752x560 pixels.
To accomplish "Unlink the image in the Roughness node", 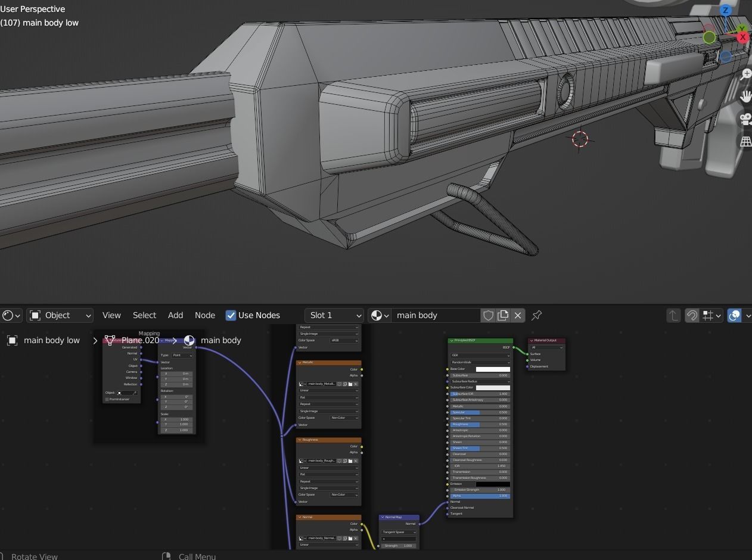I will 356,461.
